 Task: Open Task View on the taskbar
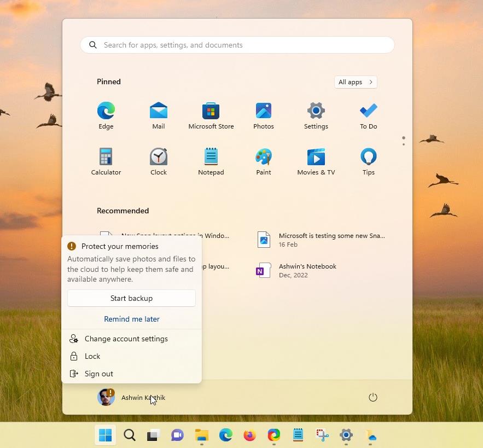(153, 435)
